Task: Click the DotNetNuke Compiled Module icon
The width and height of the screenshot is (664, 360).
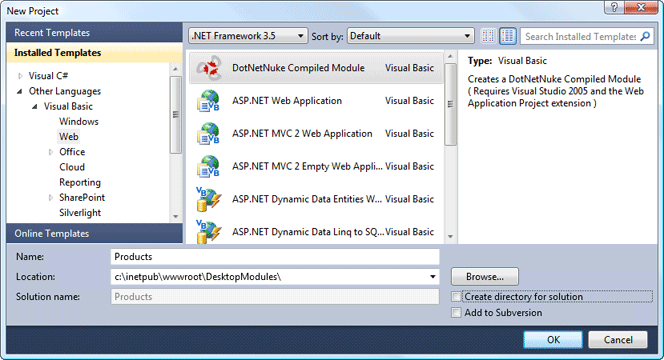Action: pyautogui.click(x=209, y=68)
